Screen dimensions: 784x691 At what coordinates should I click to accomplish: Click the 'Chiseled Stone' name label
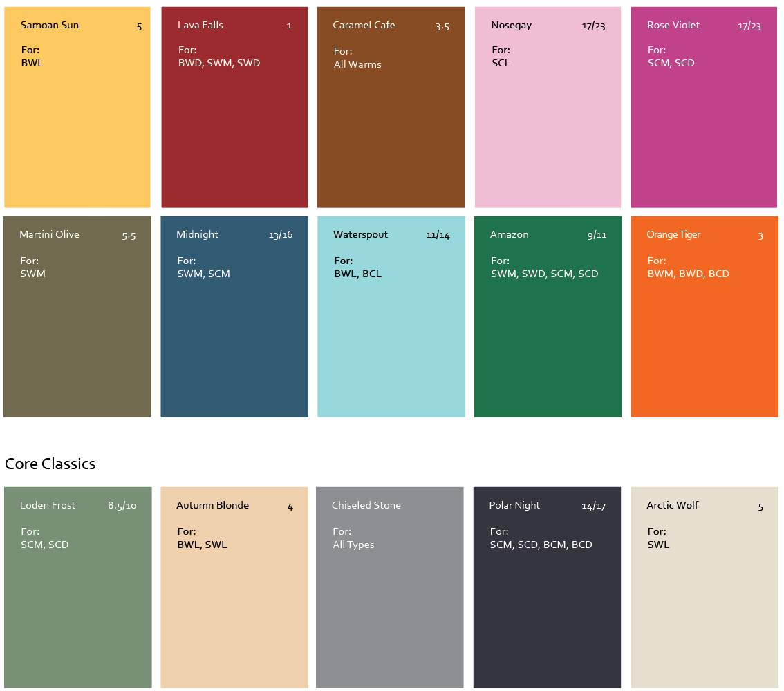tap(366, 505)
